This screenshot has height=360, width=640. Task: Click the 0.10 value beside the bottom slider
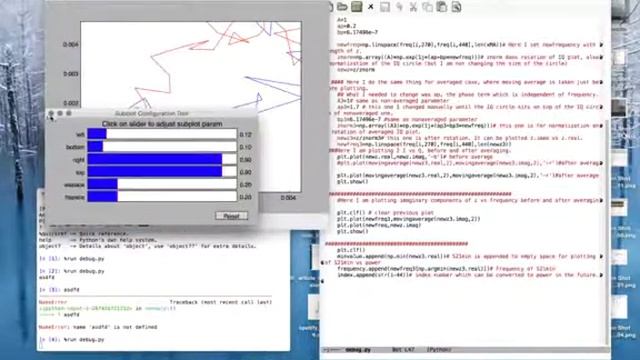click(x=245, y=147)
